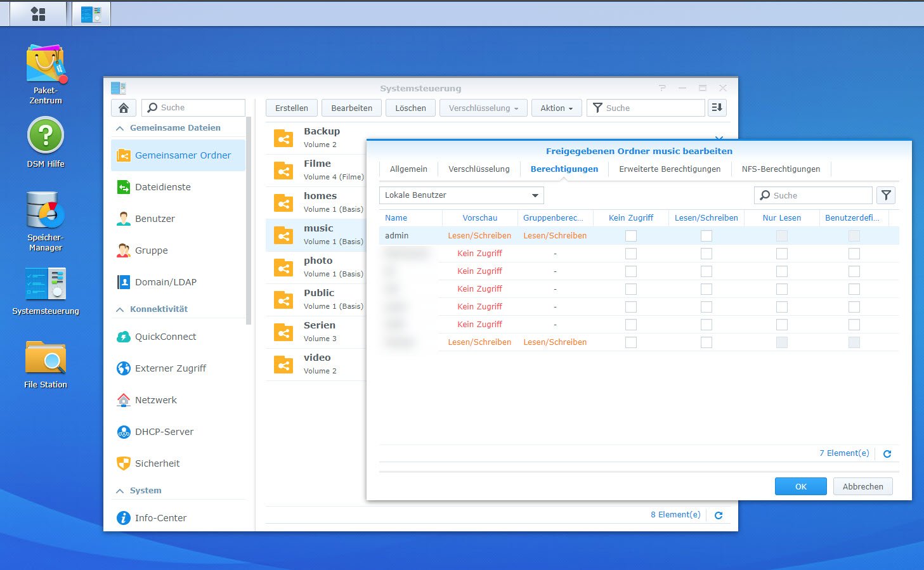
Task: Click the filter funnel icon in dialog
Action: coord(886,195)
